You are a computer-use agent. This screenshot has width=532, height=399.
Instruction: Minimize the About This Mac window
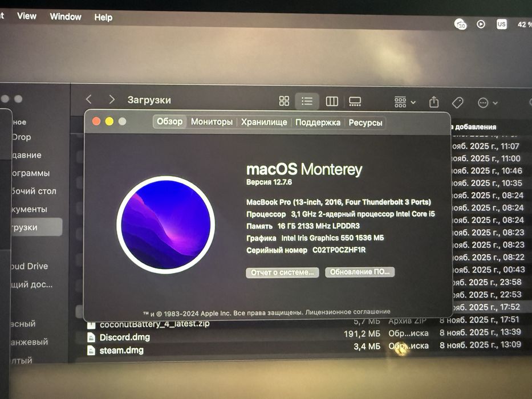click(x=109, y=121)
